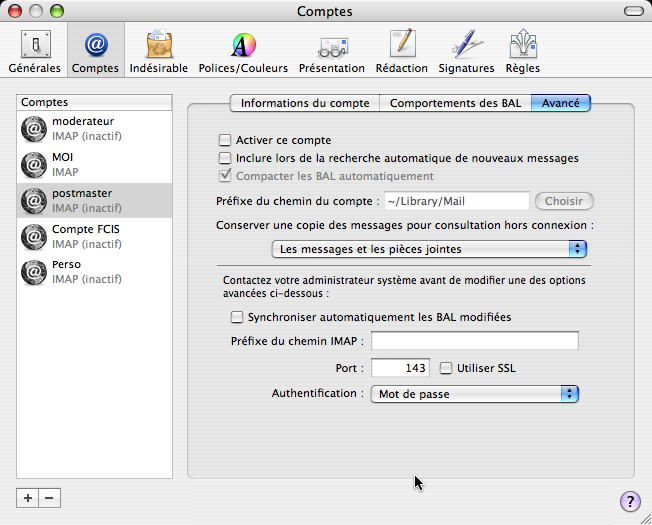Click the @ icon of Perso account

[34, 272]
